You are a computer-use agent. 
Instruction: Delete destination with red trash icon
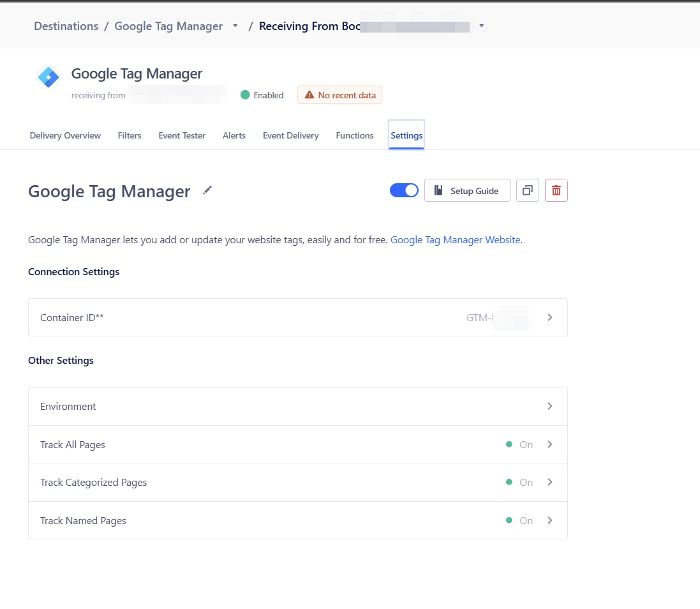556,191
